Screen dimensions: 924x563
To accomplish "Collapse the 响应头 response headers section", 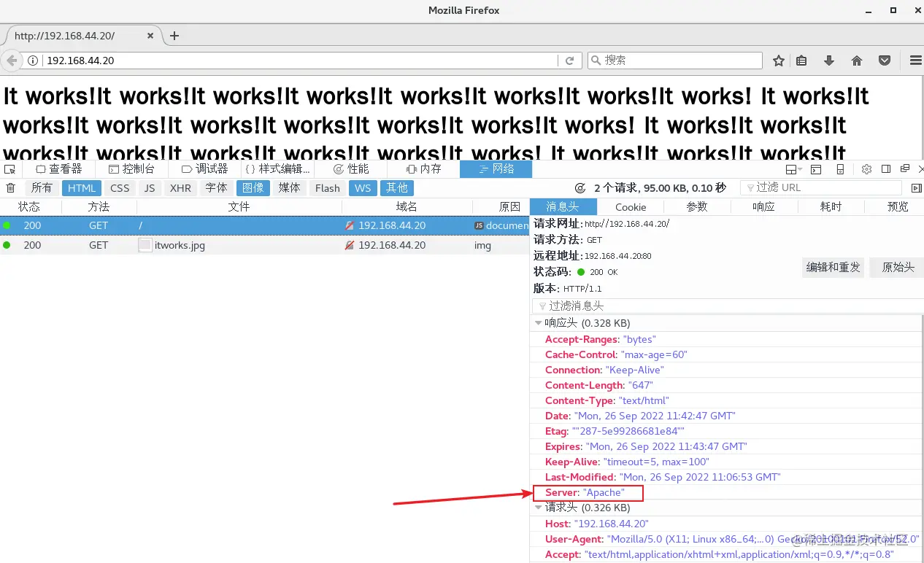I will pyautogui.click(x=539, y=323).
